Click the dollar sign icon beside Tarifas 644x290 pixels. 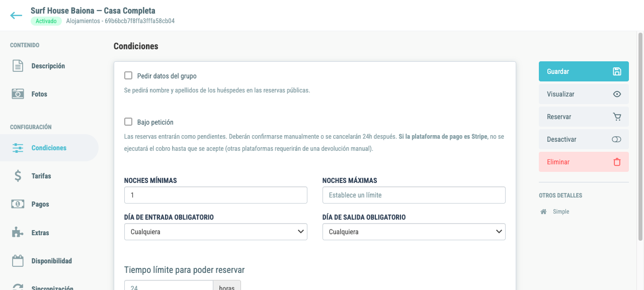pyautogui.click(x=18, y=176)
